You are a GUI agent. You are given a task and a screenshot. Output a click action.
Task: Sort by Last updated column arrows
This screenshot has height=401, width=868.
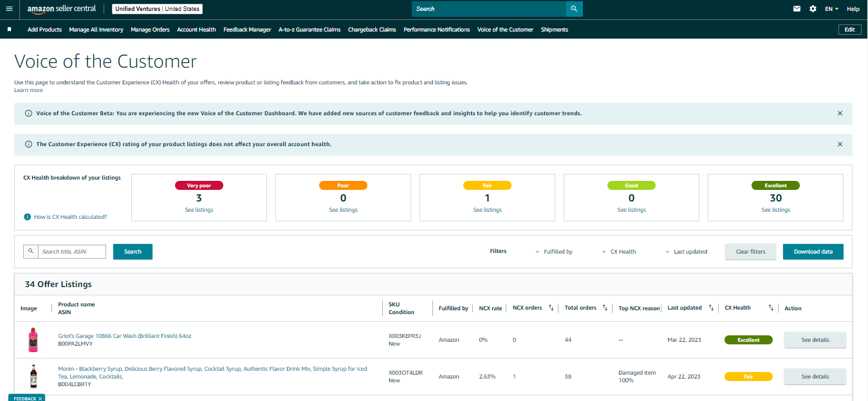click(711, 308)
